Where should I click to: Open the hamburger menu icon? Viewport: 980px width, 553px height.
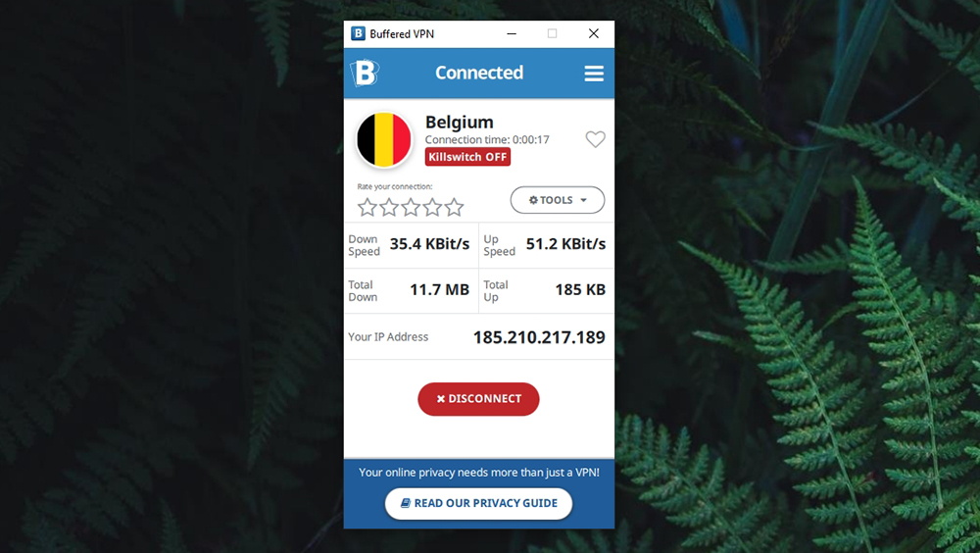(594, 74)
